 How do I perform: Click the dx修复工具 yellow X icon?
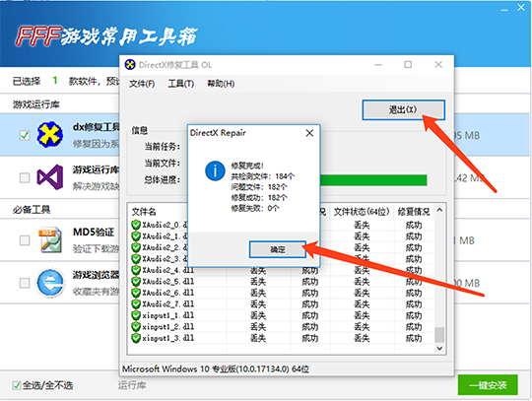[50, 134]
